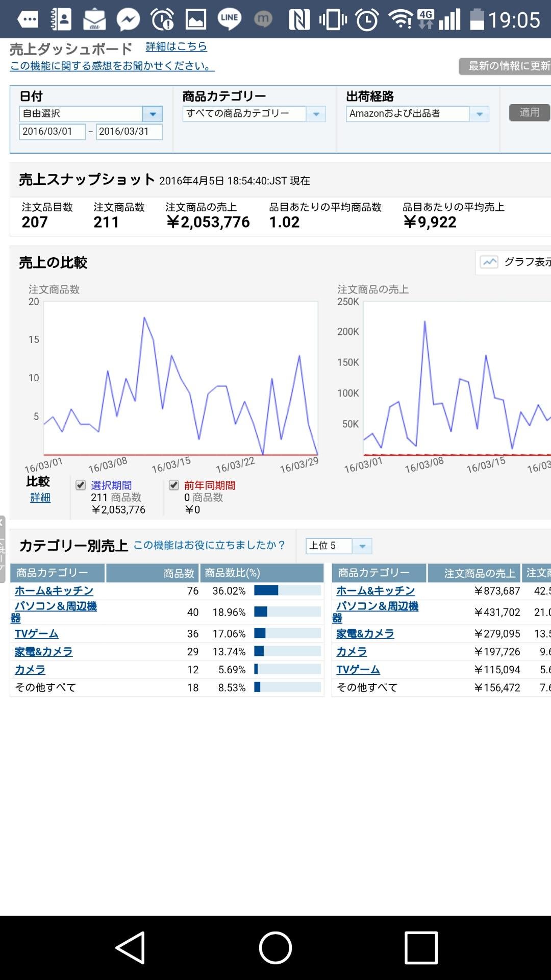Open the picture notification icon in status bar
Image resolution: width=551 pixels, height=980 pixels.
pos(196,20)
